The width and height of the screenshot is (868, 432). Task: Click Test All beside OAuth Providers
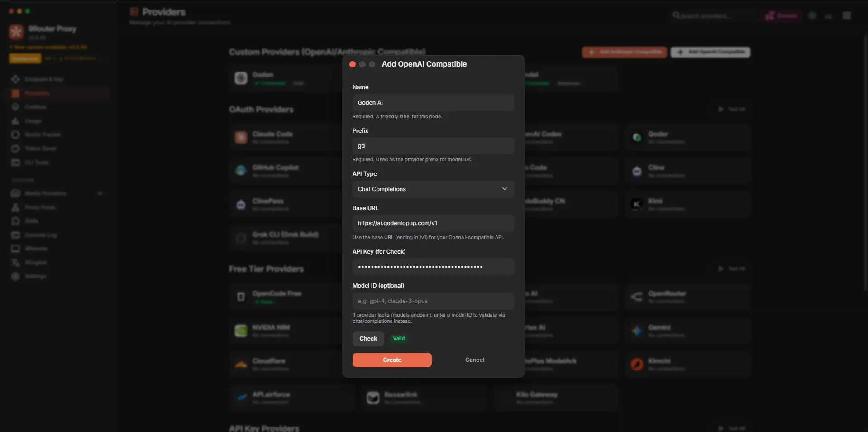pos(731,110)
